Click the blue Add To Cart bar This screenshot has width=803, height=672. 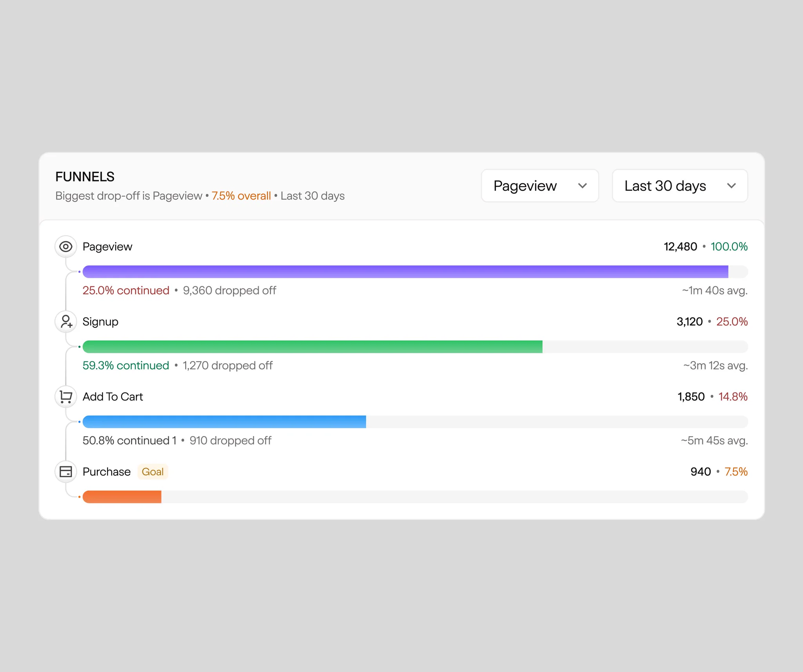pos(224,422)
